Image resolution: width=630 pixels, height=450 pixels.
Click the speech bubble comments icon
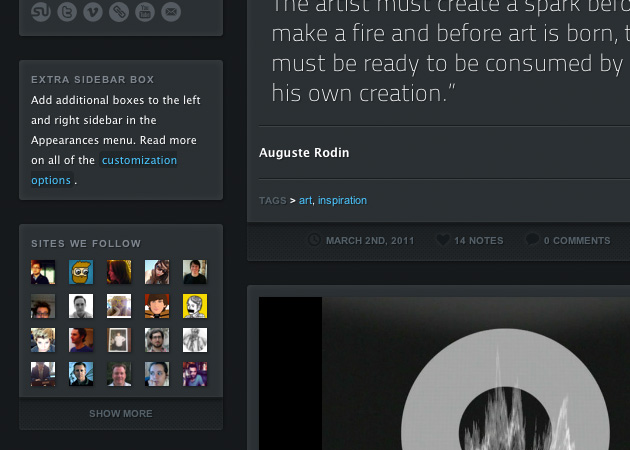pos(533,240)
